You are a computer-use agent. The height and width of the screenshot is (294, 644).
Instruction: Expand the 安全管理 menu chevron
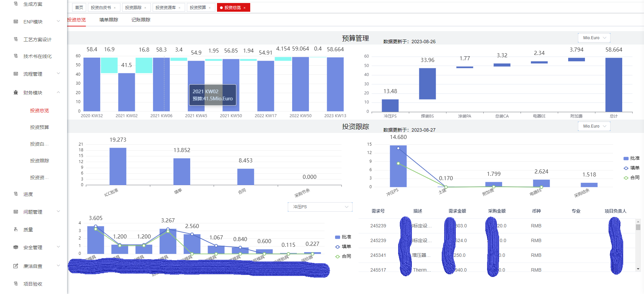[58, 247]
